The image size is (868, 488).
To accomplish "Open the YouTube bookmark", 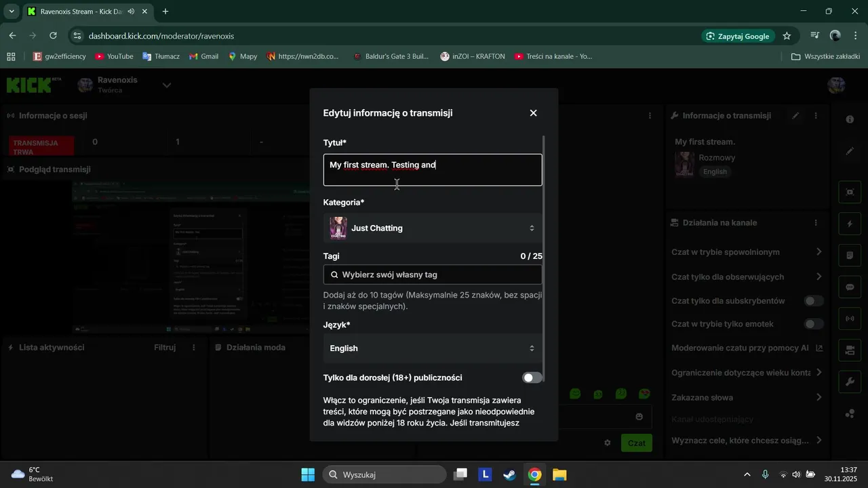I will click(x=114, y=56).
